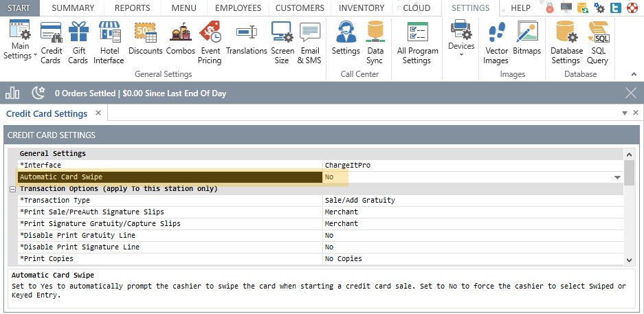The height and width of the screenshot is (314, 644).
Task: Switch to the INVENTORY ribbon tab
Action: coord(362,8)
